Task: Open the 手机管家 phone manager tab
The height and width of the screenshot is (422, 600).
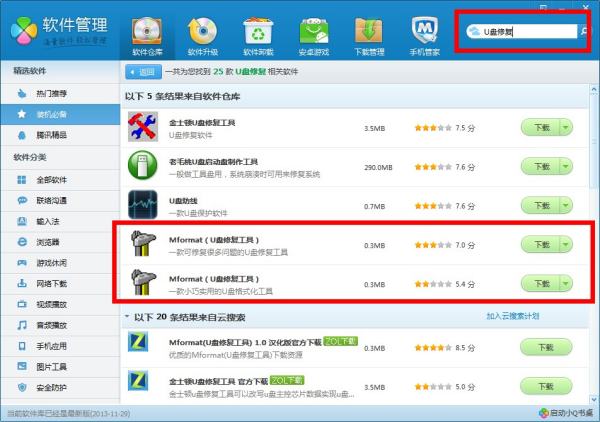Action: (424, 37)
